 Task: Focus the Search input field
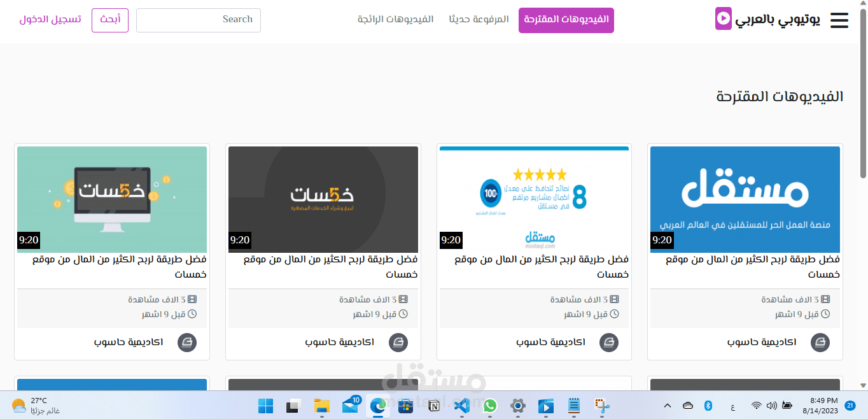coord(199,20)
